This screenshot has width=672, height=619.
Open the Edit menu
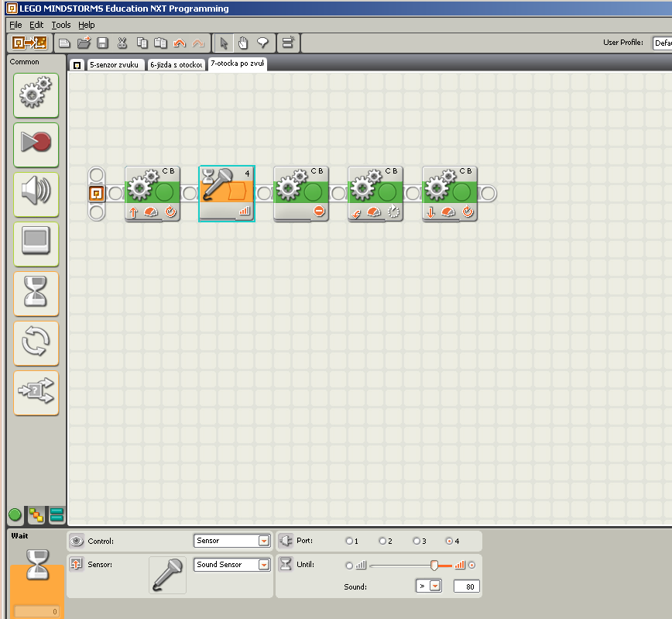coord(36,25)
